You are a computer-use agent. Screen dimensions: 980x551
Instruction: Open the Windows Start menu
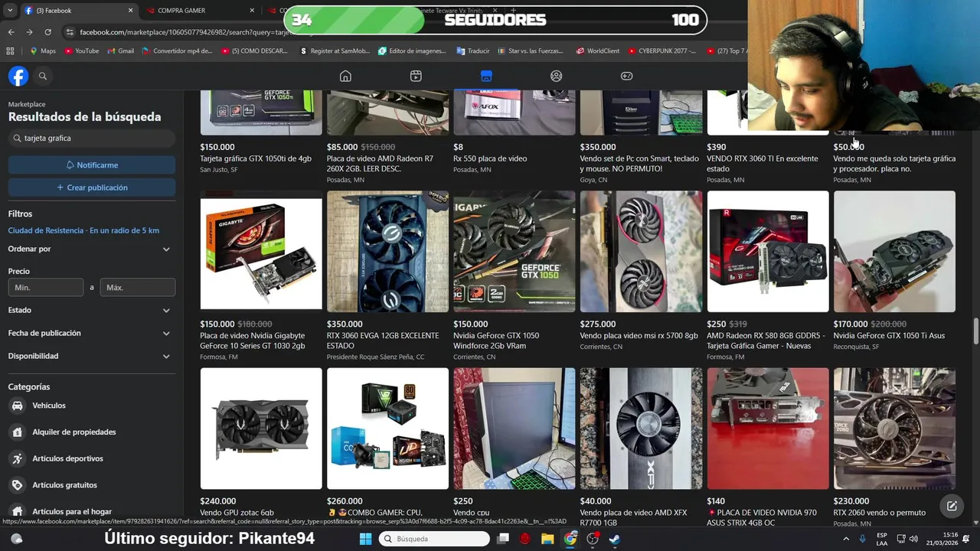pos(365,539)
